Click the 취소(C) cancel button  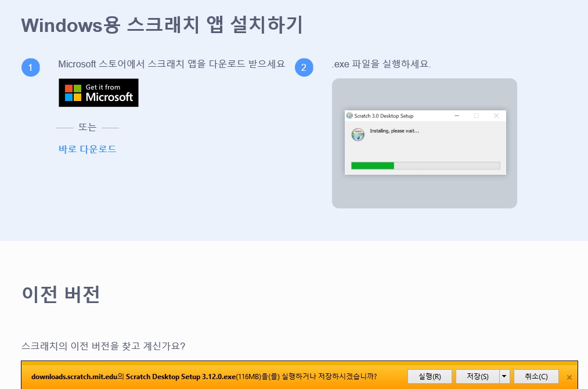[x=536, y=376]
